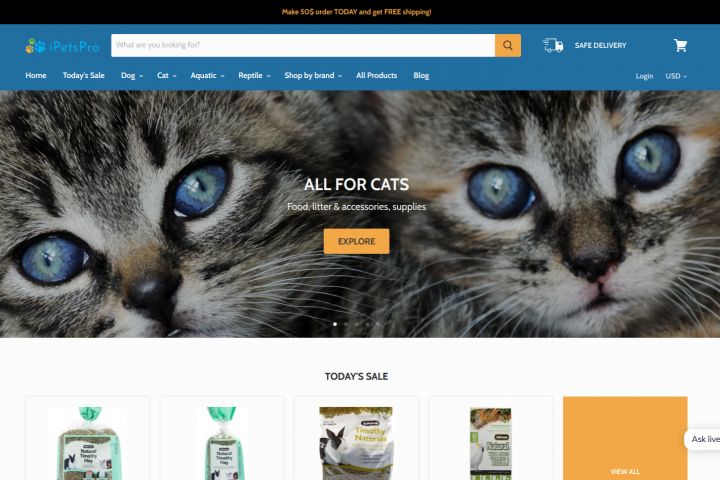Click the iPetsPro paw logo
Viewport: 720px width, 480px height.
click(62, 46)
